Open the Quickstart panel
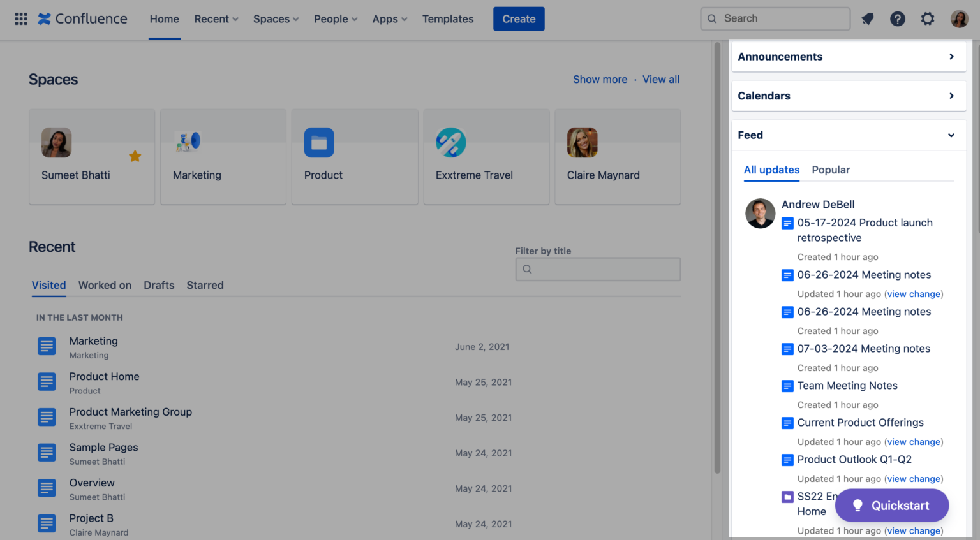The image size is (980, 540). pyautogui.click(x=891, y=505)
